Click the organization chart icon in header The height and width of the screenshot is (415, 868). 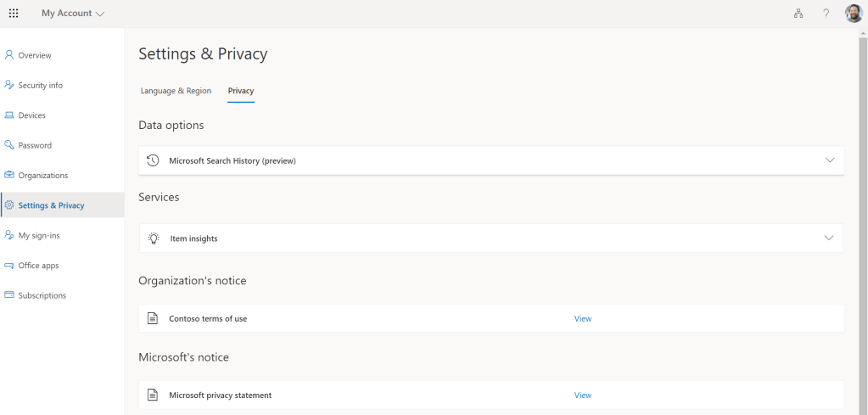[798, 14]
